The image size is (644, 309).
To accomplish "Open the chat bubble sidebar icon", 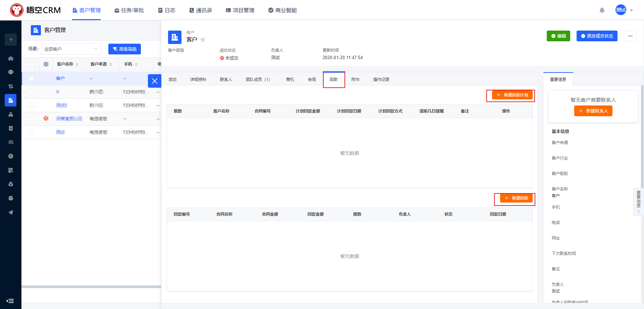I will pos(11,72).
